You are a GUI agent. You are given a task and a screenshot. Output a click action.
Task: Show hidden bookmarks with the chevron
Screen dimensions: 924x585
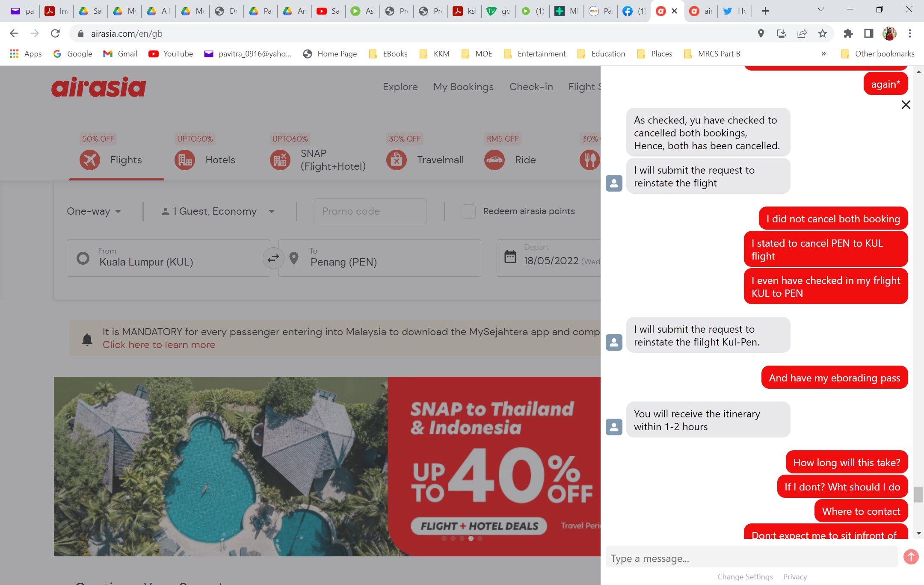point(823,54)
